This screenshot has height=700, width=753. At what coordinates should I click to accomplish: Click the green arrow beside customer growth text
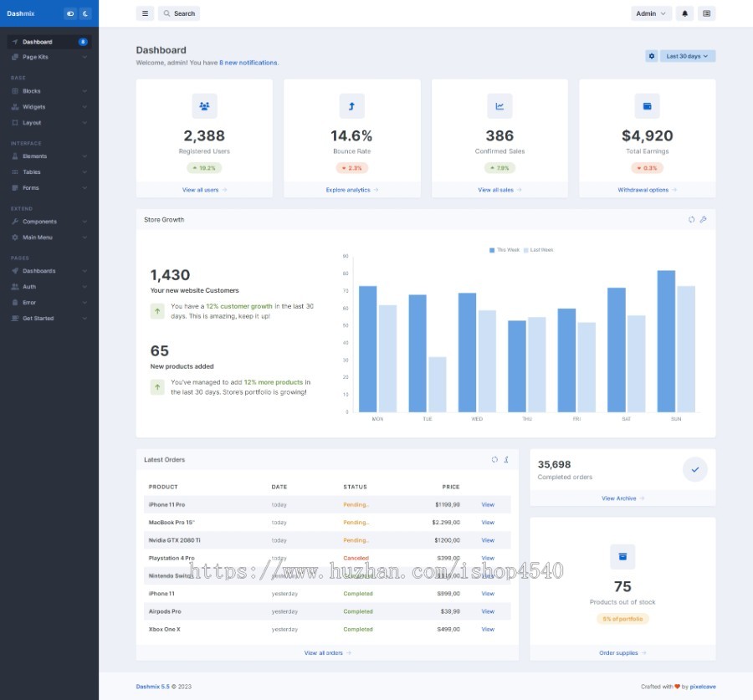[x=157, y=311]
